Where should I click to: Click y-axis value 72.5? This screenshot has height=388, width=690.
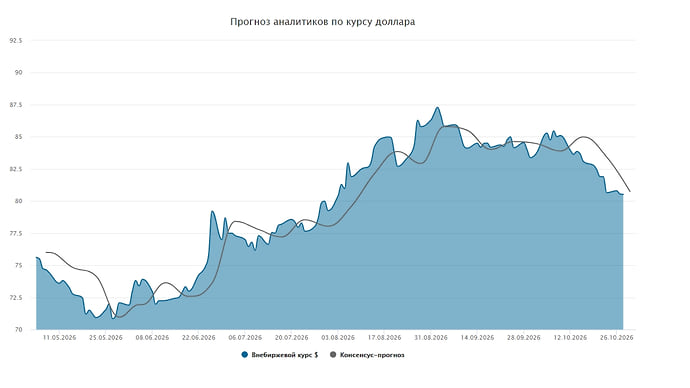pyautogui.click(x=16, y=297)
